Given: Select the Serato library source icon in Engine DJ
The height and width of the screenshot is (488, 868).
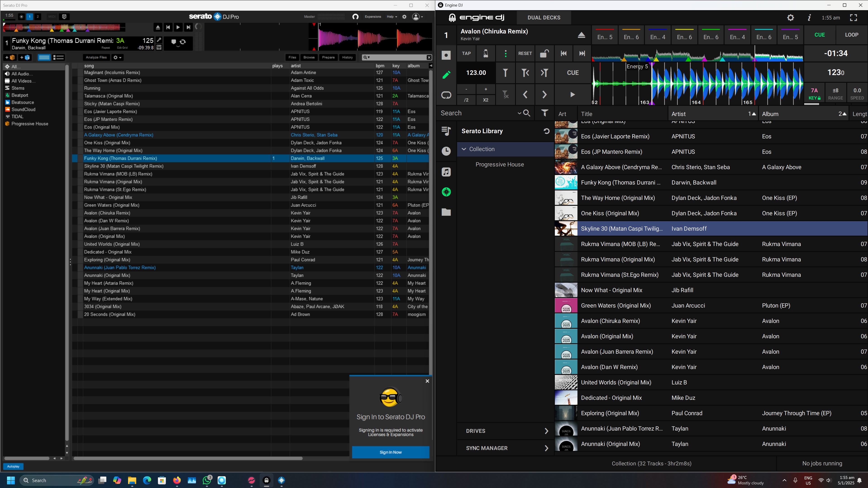Looking at the screenshot, I should (x=446, y=192).
